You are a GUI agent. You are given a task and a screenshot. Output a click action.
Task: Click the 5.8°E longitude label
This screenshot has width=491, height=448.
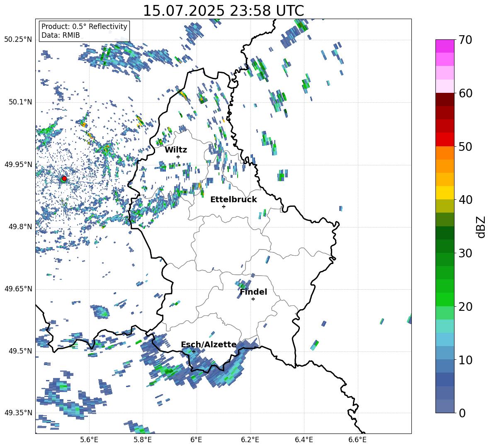tap(143, 440)
